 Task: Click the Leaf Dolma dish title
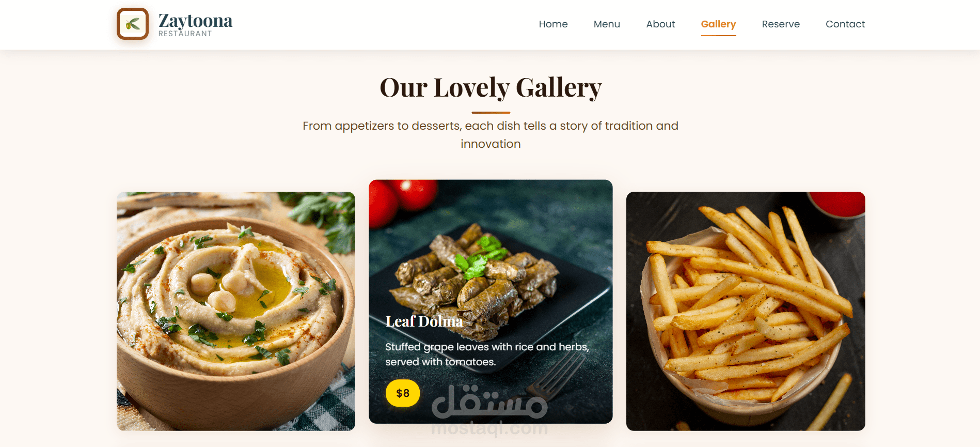tap(424, 321)
